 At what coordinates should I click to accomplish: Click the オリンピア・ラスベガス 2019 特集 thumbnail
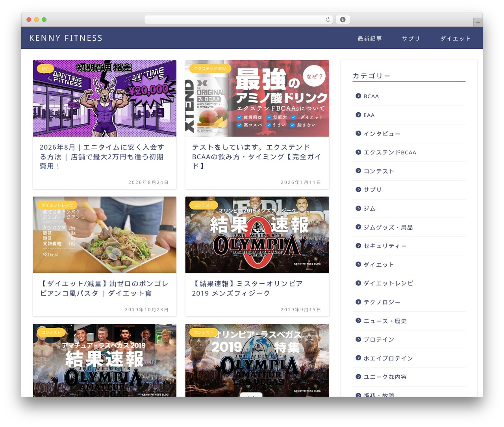(257, 360)
